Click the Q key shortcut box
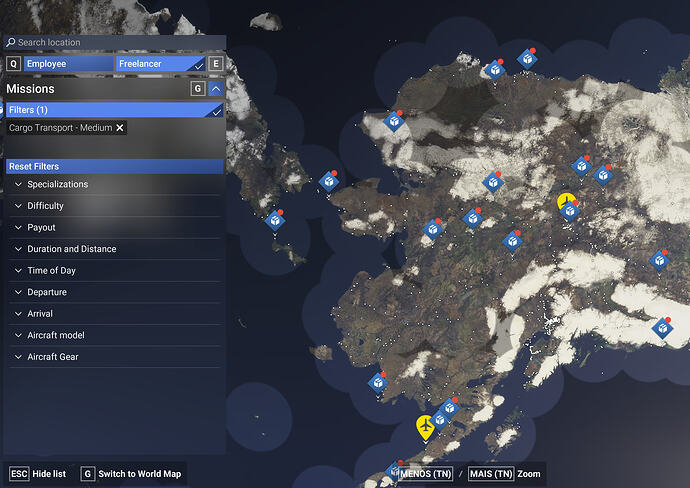The height and width of the screenshot is (488, 690). [14, 64]
